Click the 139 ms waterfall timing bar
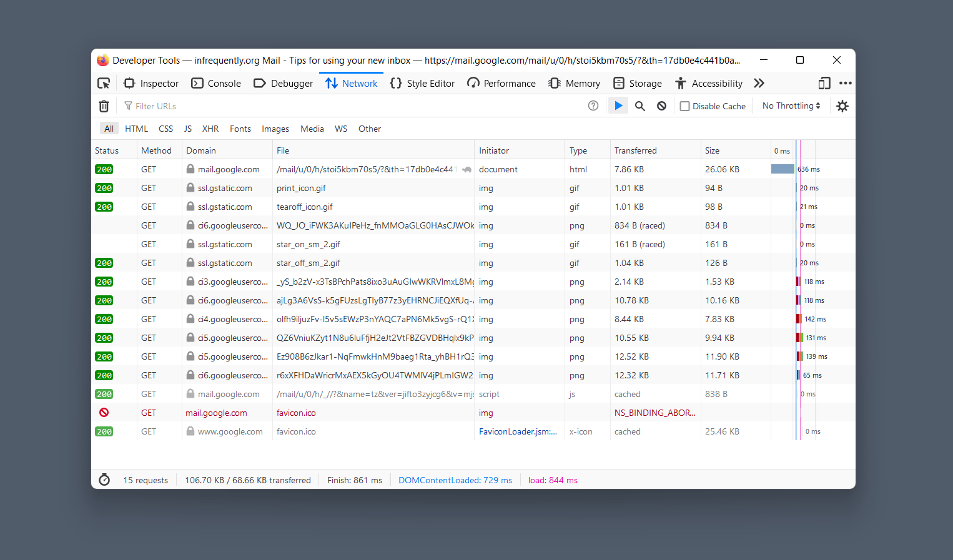Viewport: 953px width, 560px height. (x=800, y=356)
